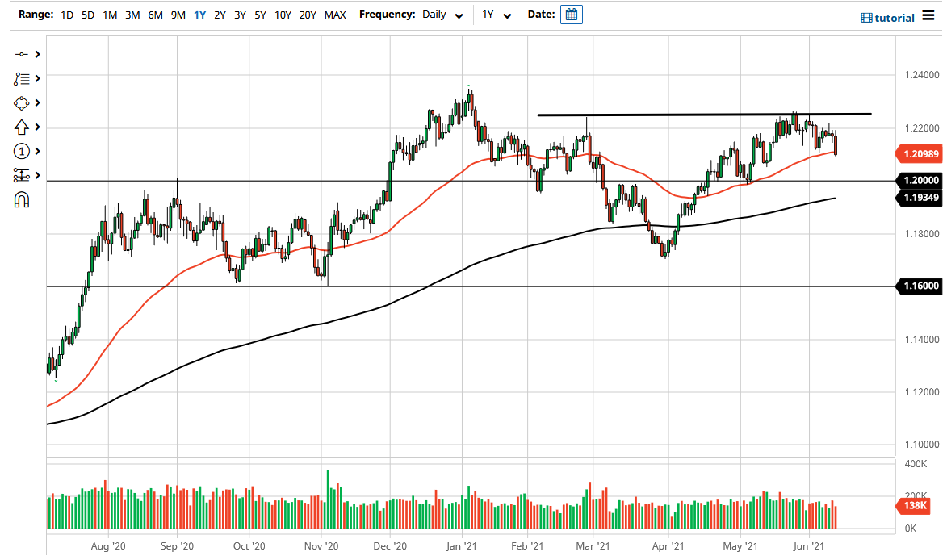Click the 1.20989 red price label
Image resolution: width=947 pixels, height=560 pixels.
[919, 154]
